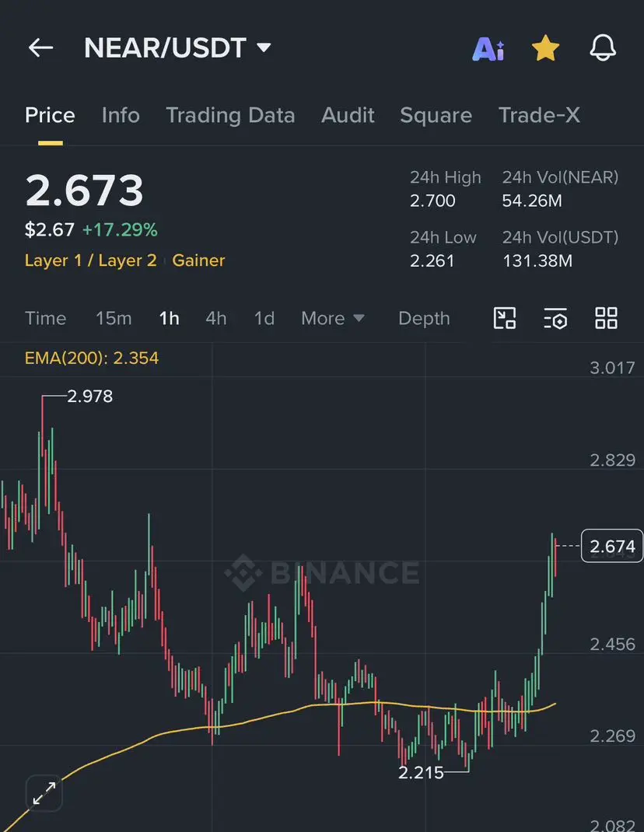
Task: Switch chart to Depth view
Action: coord(424,318)
